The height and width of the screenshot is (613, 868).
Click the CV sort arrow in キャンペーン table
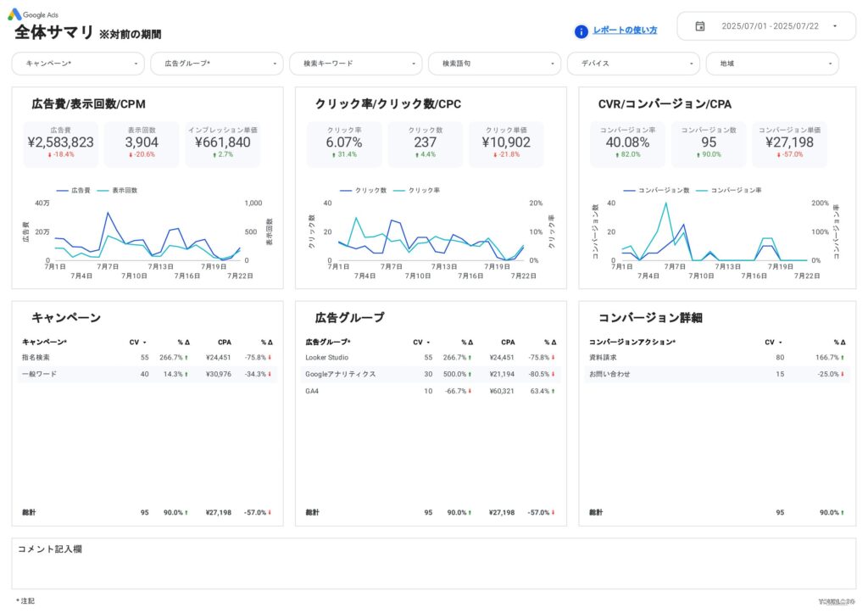(x=143, y=342)
